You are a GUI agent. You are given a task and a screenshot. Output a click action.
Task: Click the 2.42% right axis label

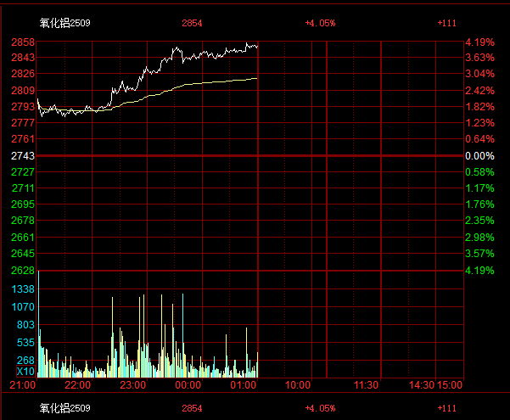(x=479, y=91)
